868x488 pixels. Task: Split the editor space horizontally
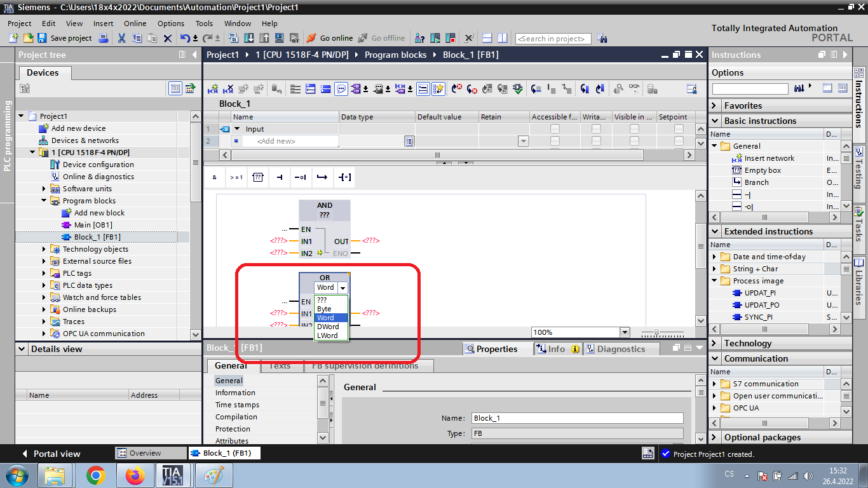tap(487, 38)
